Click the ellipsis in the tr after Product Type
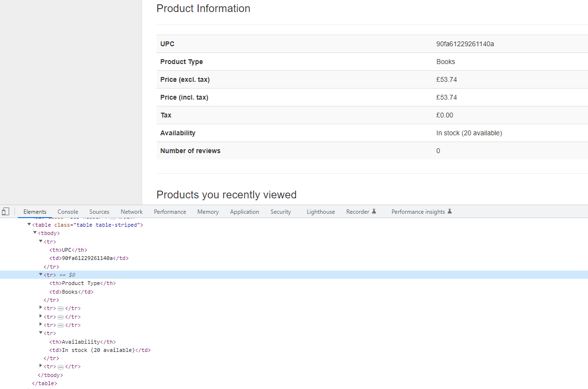 click(x=61, y=309)
